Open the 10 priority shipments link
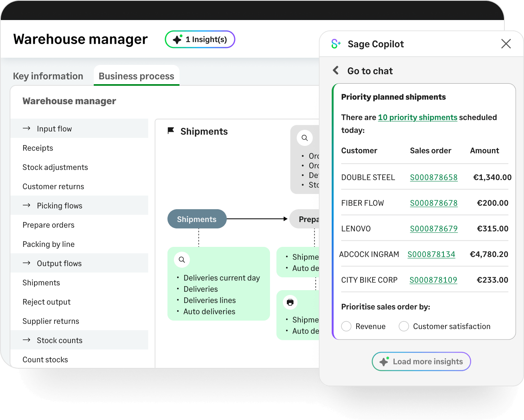524x420 pixels. tap(418, 117)
